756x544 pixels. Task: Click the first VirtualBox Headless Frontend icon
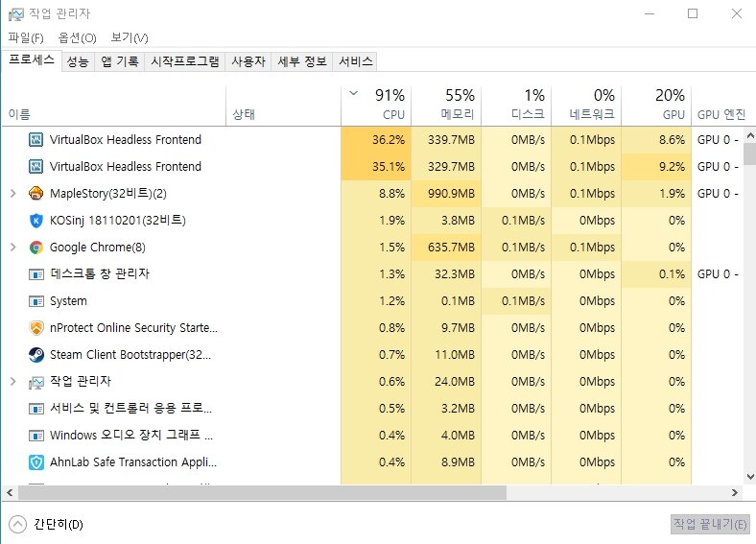point(36,140)
